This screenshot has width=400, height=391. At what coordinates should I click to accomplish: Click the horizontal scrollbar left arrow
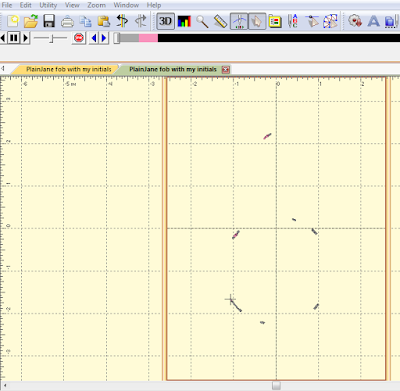tap(5, 385)
